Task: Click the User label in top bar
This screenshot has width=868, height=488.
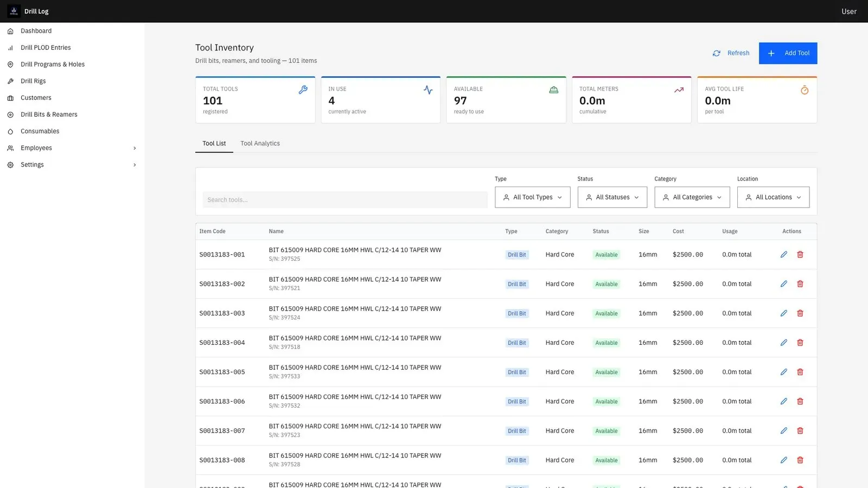Action: click(x=849, y=11)
